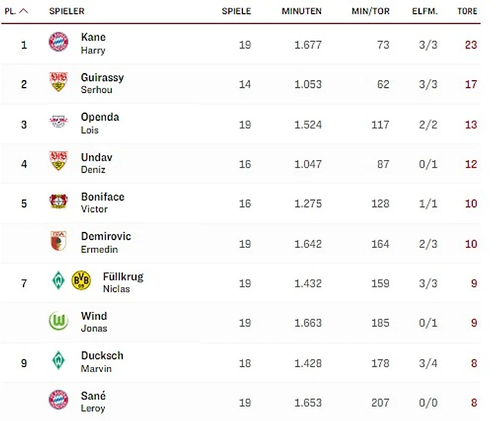504x421 pixels.
Task: Sort table by MINUTEN column
Action: click(x=301, y=11)
